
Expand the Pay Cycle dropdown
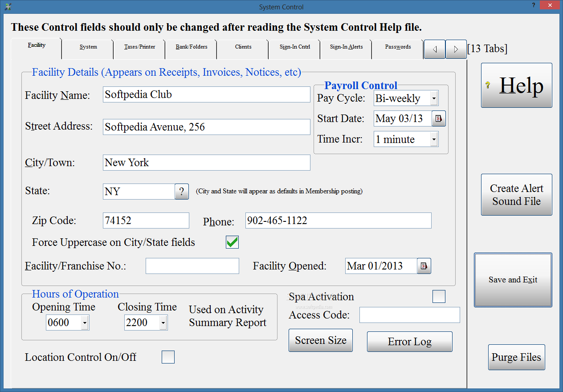click(434, 98)
